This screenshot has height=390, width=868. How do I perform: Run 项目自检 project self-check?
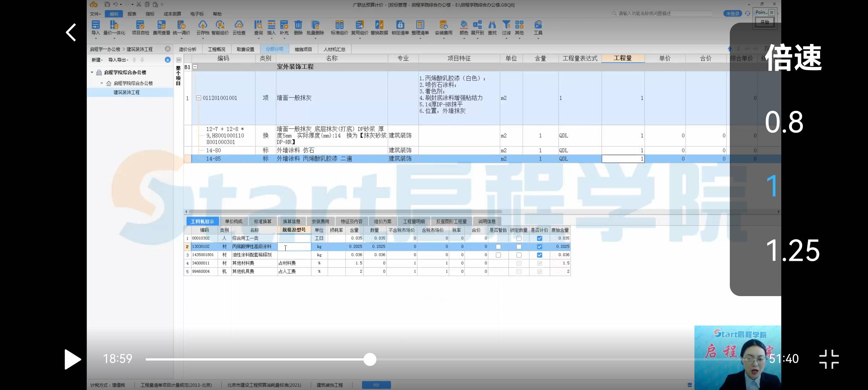[140, 27]
